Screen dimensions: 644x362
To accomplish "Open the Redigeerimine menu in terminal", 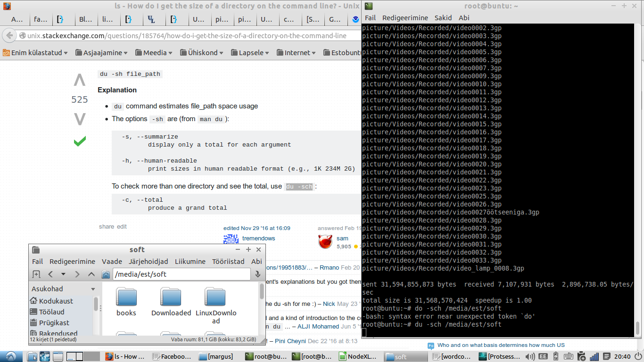I will (x=405, y=17).
